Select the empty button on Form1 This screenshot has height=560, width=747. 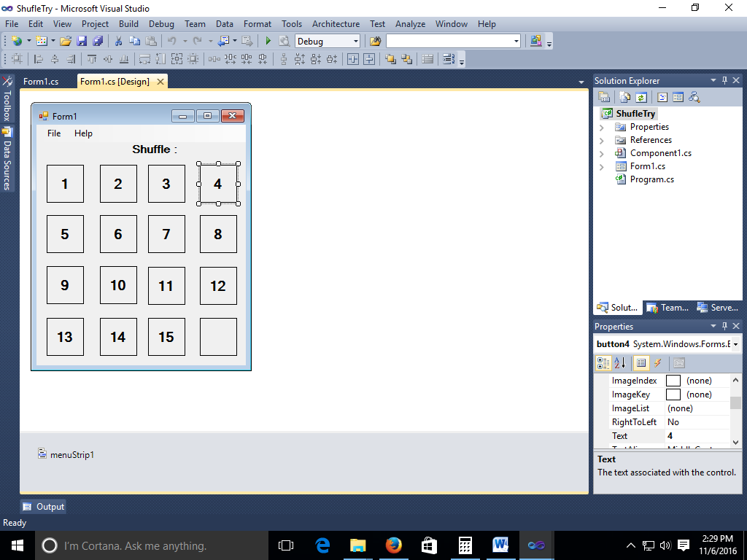pos(218,337)
